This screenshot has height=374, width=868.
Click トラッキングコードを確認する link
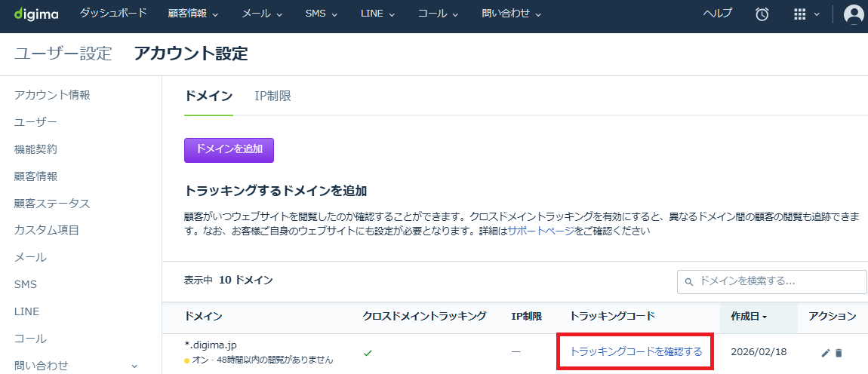pos(636,351)
